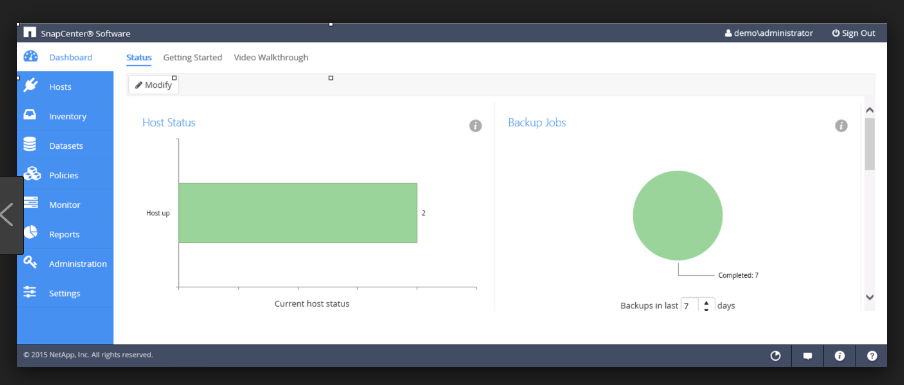Click Sign Out link

pyautogui.click(x=854, y=33)
